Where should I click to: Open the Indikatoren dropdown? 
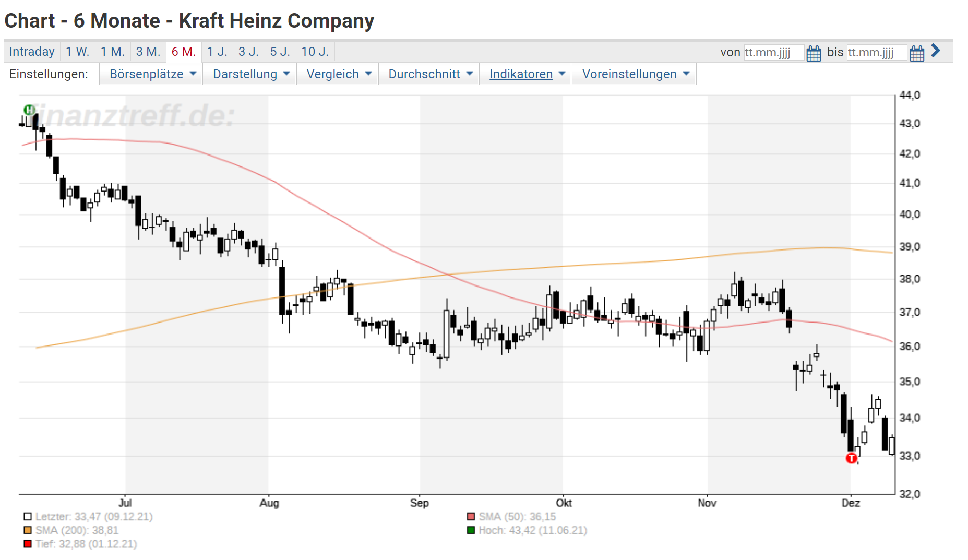tap(527, 74)
